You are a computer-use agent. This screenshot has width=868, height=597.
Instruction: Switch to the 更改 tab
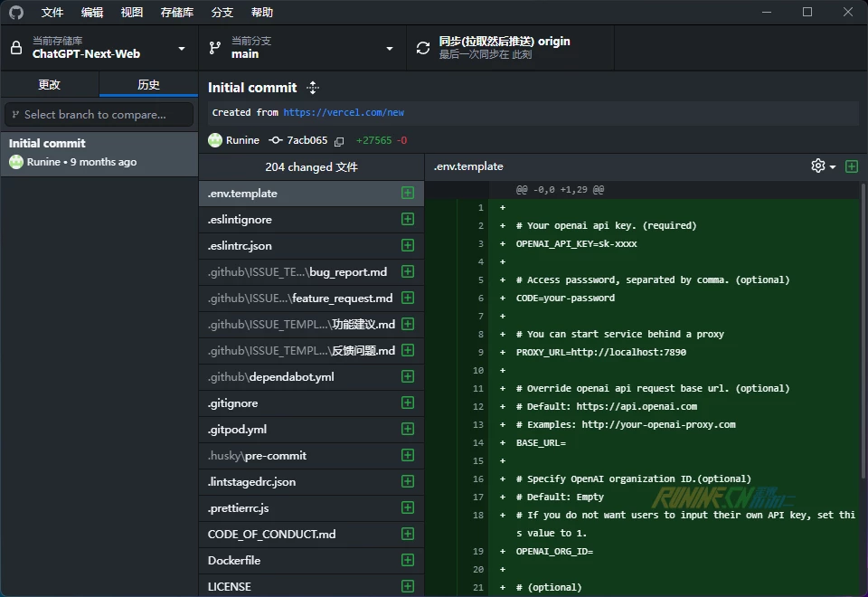pos(50,85)
